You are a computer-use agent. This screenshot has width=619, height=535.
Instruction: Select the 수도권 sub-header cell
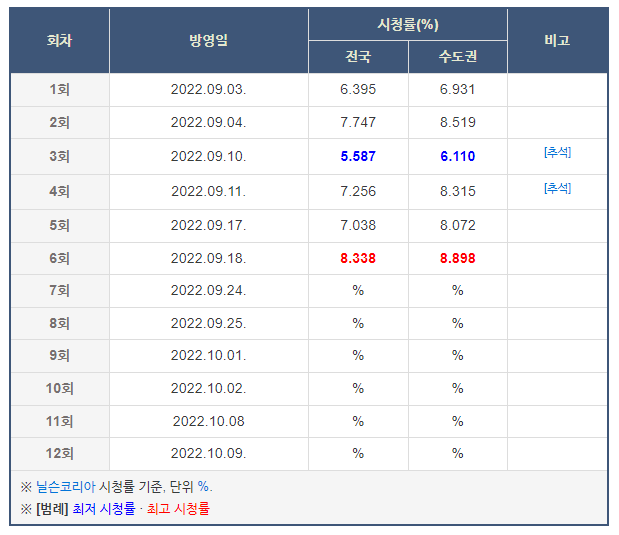tap(458, 57)
